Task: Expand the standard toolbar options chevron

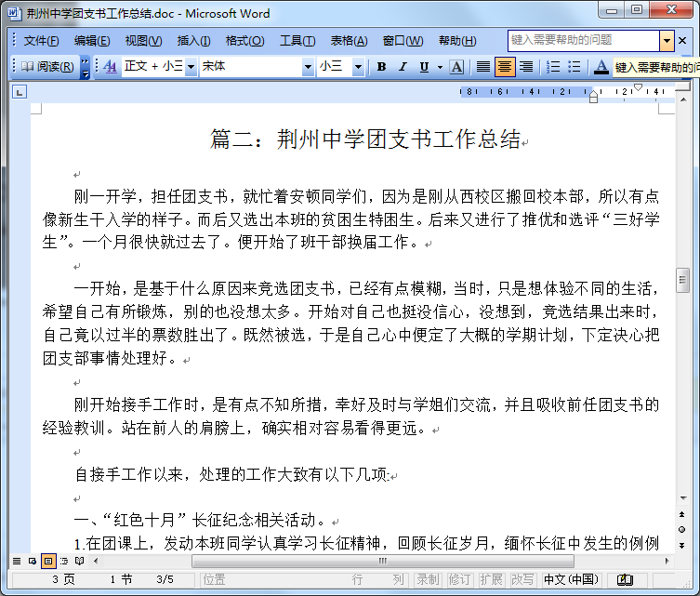Action: tap(85, 67)
